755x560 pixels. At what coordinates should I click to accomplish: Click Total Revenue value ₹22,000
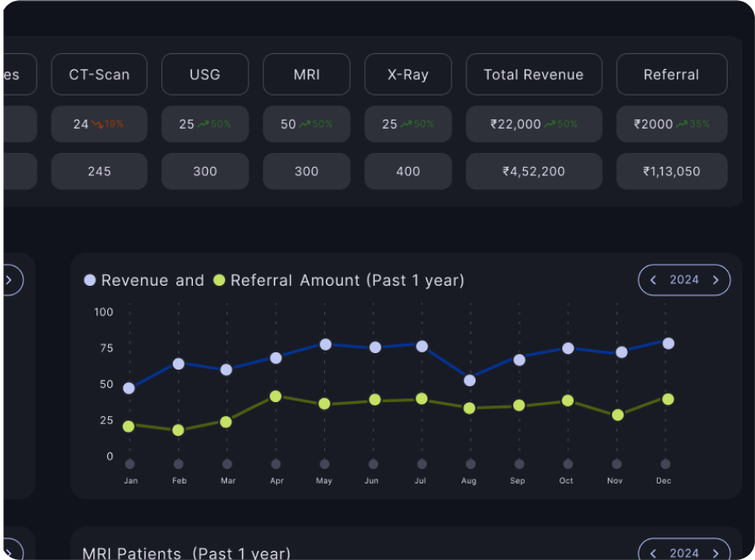pos(516,124)
